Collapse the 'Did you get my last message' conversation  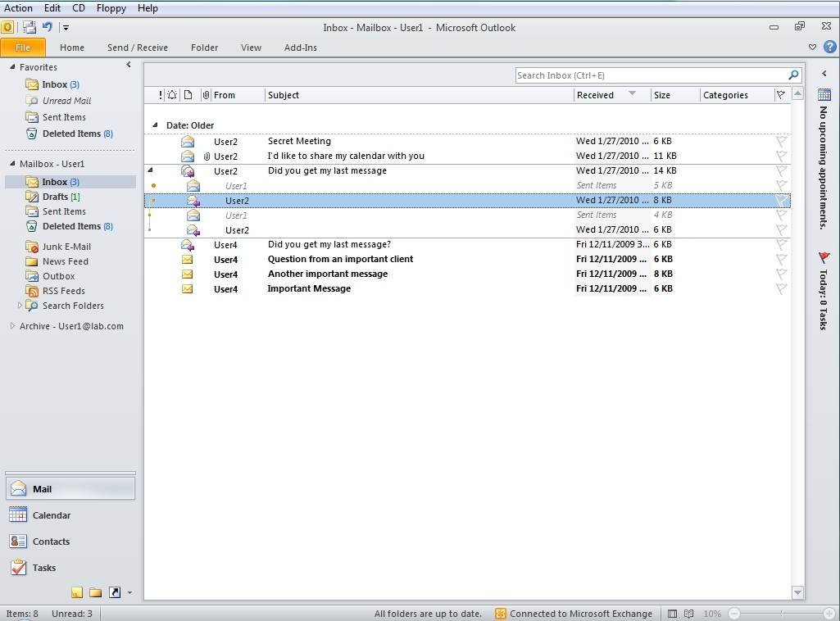pyautogui.click(x=151, y=170)
